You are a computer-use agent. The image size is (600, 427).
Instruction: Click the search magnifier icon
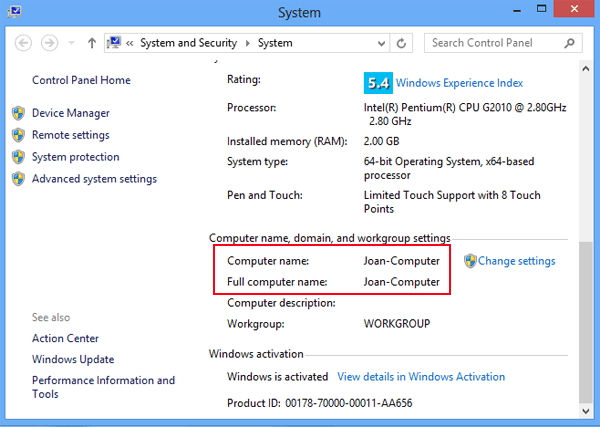click(569, 43)
